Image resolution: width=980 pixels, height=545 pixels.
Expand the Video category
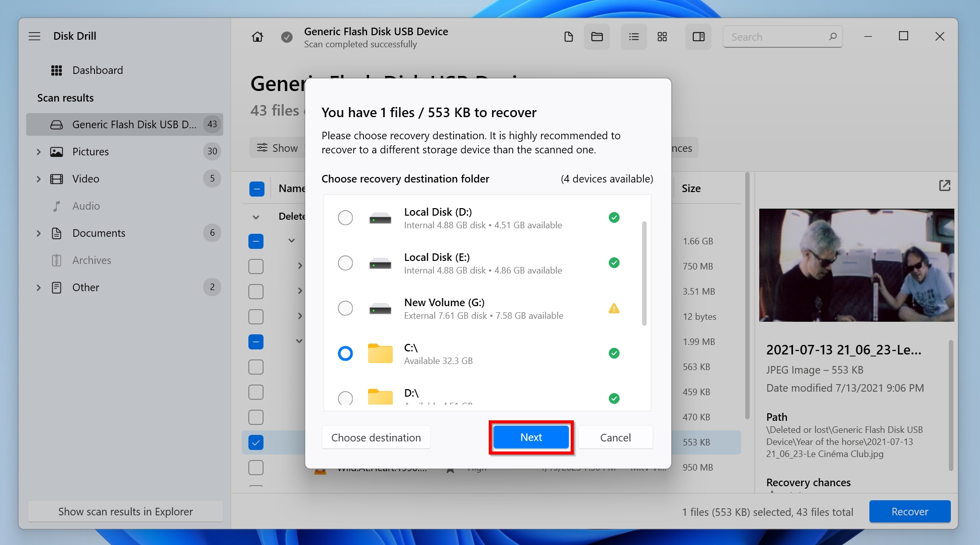point(39,179)
